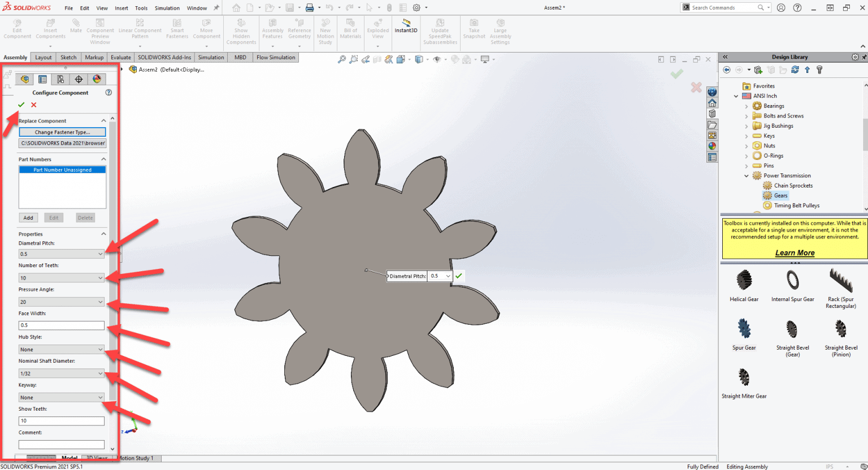This screenshot has height=470, width=868.
Task: Click the Learn More link
Action: point(795,253)
